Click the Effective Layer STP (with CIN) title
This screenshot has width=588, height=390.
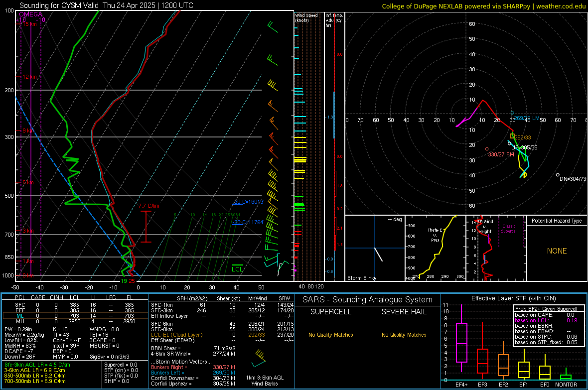[x=513, y=298]
